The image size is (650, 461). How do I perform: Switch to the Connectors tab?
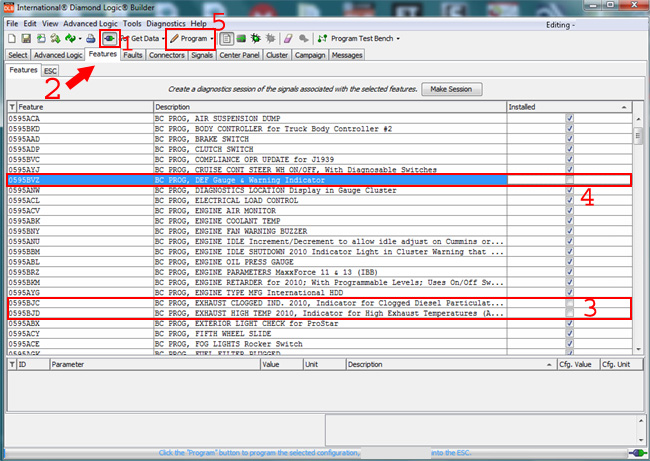click(167, 55)
